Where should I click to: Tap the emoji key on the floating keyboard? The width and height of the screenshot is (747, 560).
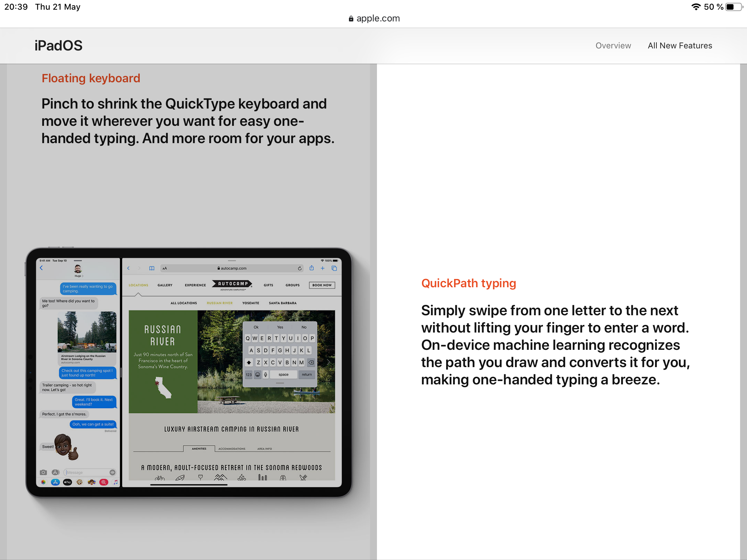click(x=258, y=374)
